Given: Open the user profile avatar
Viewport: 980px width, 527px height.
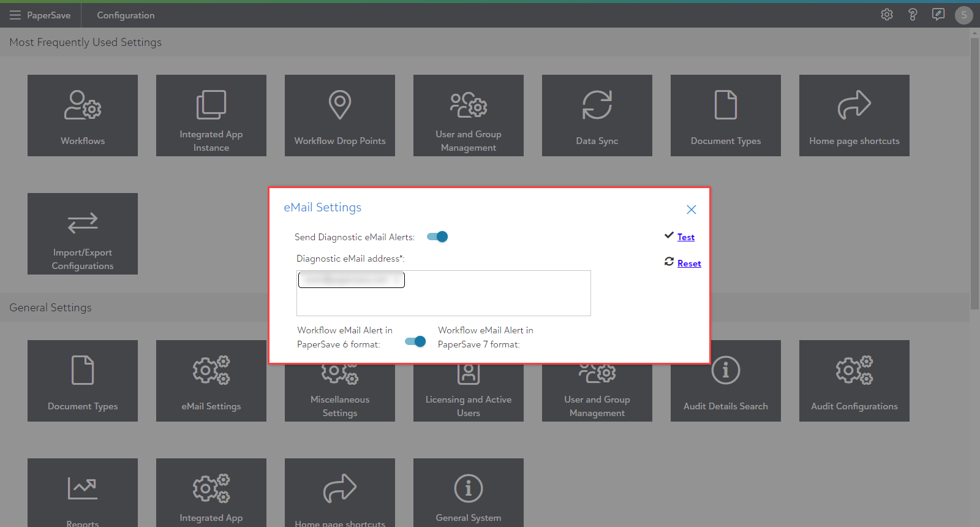Looking at the screenshot, I should pos(963,15).
